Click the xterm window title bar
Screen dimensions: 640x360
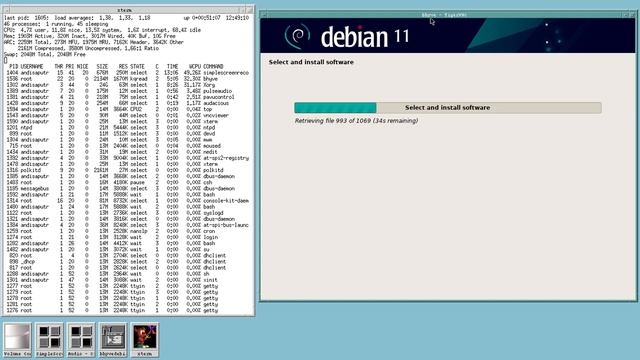coord(124,10)
